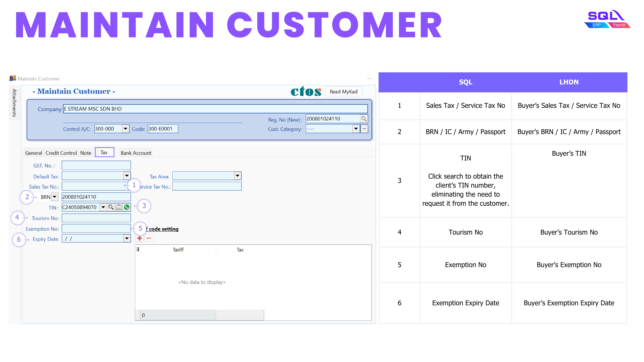
Task: Click the Cust. Category ellipsis button
Action: pos(364,129)
